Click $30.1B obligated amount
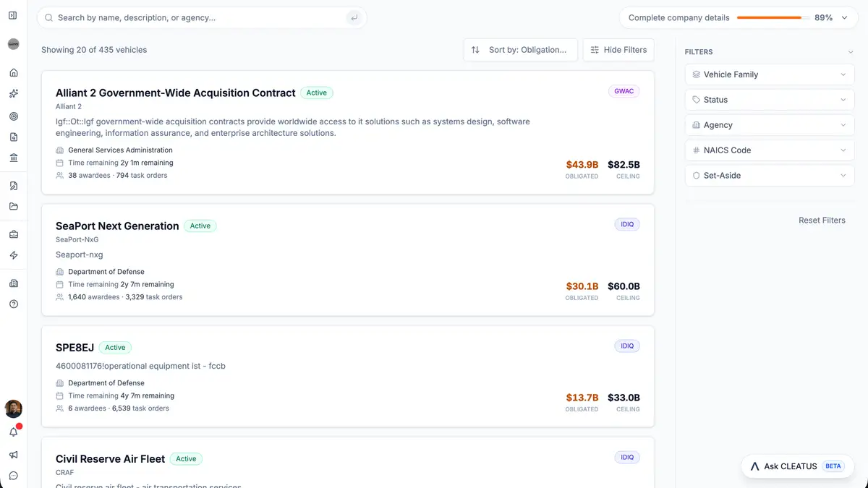Viewport: 868px width, 488px height. click(x=582, y=287)
